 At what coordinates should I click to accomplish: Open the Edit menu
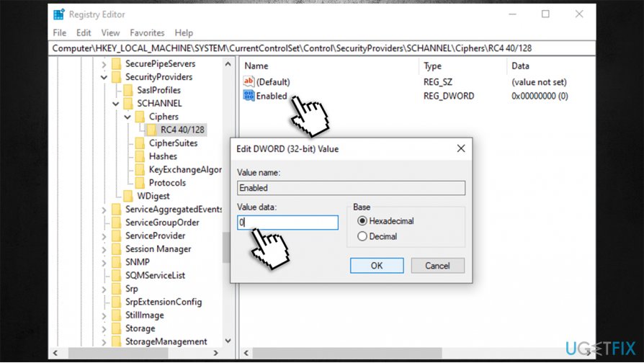click(84, 33)
